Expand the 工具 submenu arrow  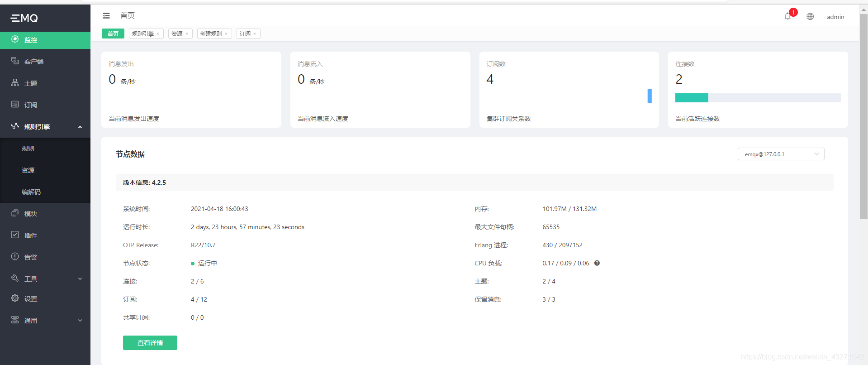pos(80,279)
